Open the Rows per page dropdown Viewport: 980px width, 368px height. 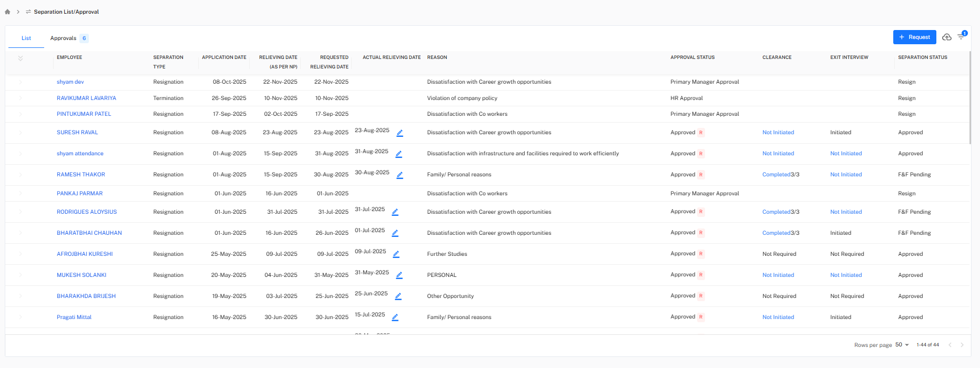click(902, 345)
